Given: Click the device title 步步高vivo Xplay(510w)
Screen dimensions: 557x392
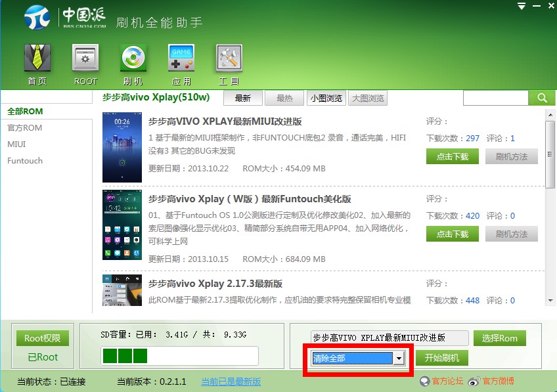Looking at the screenshot, I should (x=156, y=97).
